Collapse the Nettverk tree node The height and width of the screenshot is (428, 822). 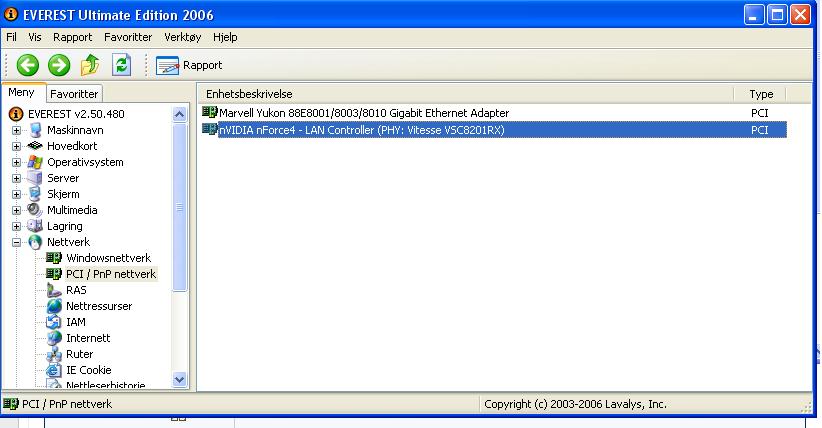click(x=16, y=242)
